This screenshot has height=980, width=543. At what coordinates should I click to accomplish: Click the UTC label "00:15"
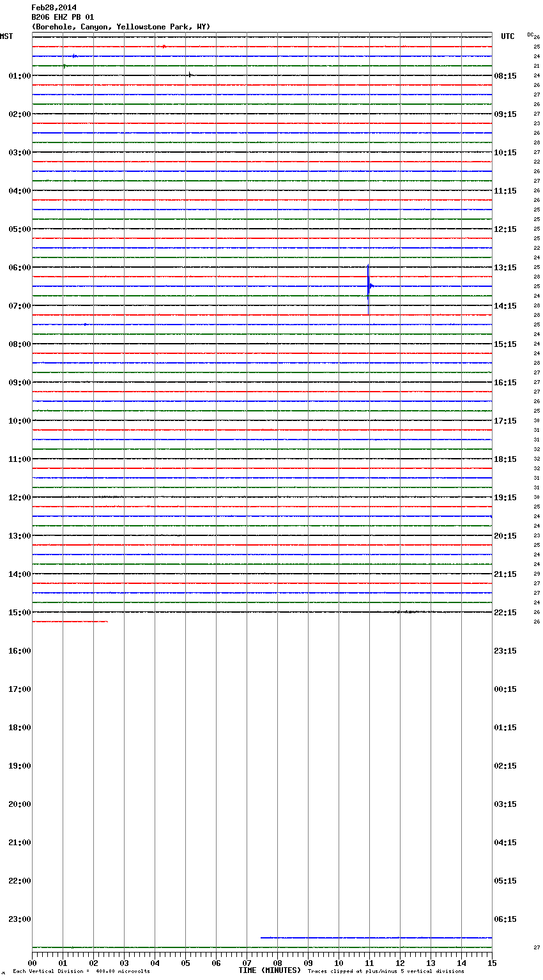[505, 689]
